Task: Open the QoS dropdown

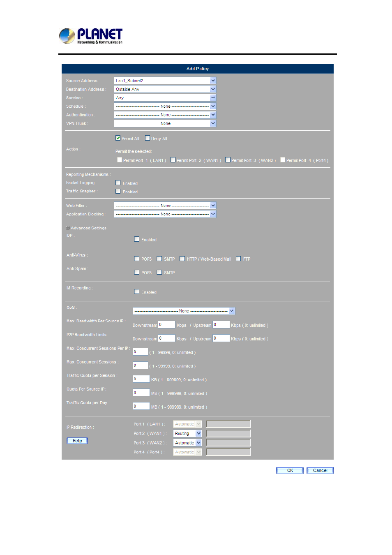Action: click(x=184, y=311)
